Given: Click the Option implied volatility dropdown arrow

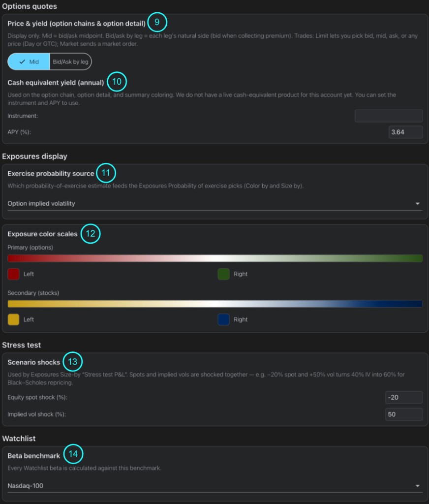Looking at the screenshot, I should 417,203.
